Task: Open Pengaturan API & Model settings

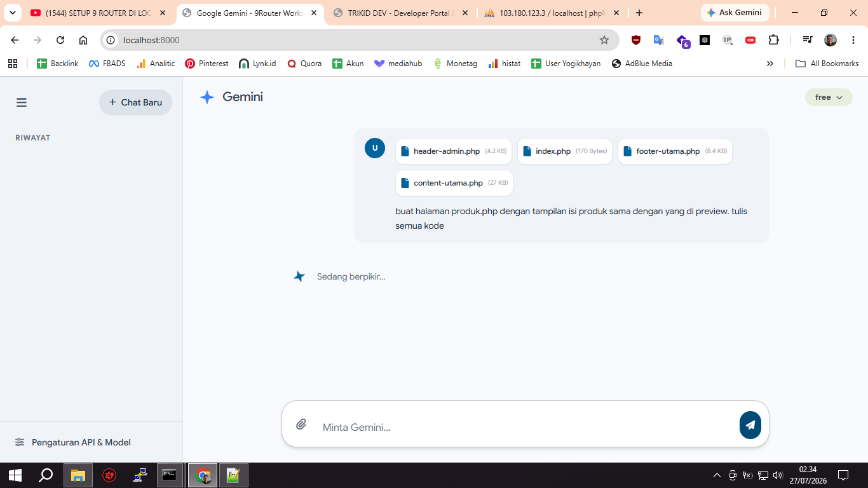Action: (x=73, y=442)
